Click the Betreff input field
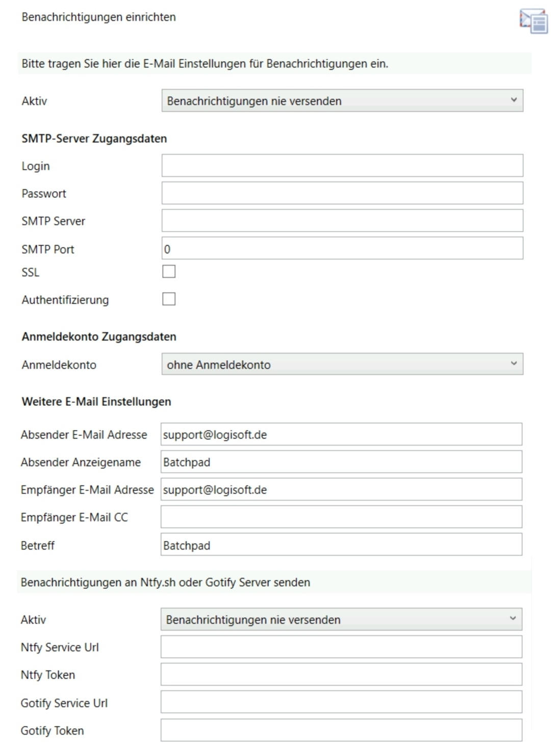This screenshot has width=560, height=752. click(x=341, y=545)
